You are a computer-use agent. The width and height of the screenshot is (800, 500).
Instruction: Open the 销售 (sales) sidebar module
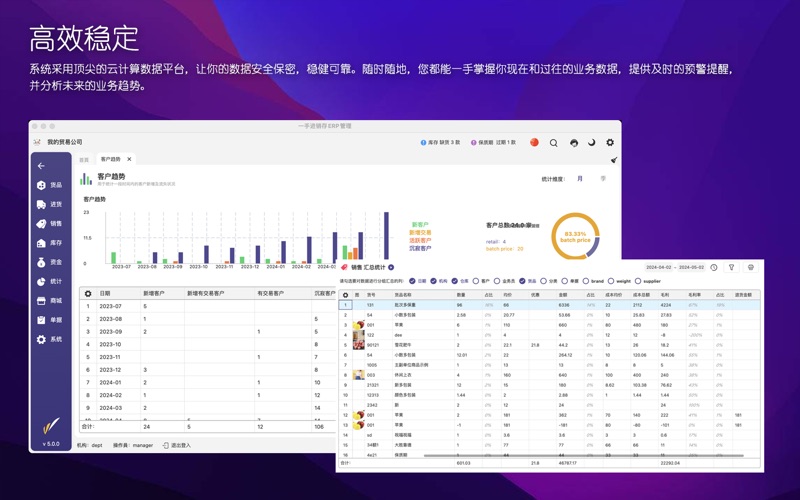point(49,224)
